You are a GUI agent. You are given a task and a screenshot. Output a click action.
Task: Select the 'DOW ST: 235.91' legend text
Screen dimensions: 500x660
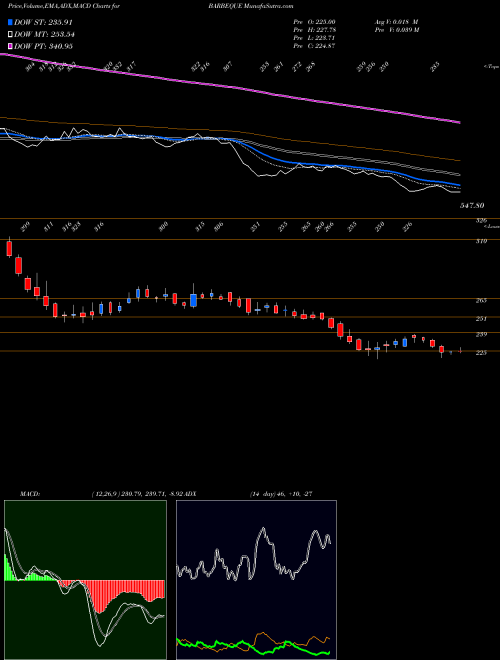pyautogui.click(x=44, y=22)
